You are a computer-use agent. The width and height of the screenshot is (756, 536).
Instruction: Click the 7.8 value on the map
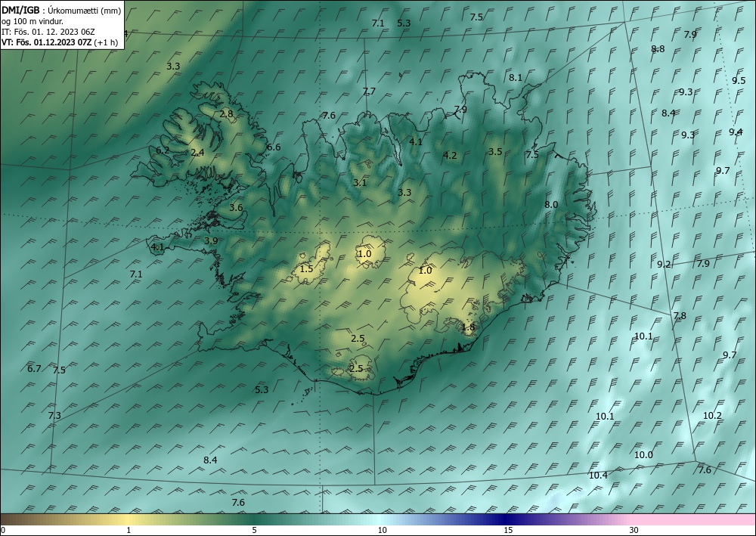(x=680, y=316)
